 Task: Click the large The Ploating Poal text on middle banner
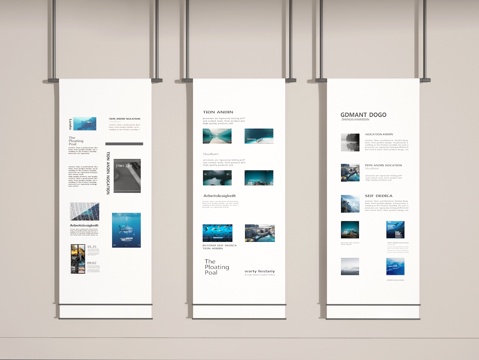click(x=217, y=267)
